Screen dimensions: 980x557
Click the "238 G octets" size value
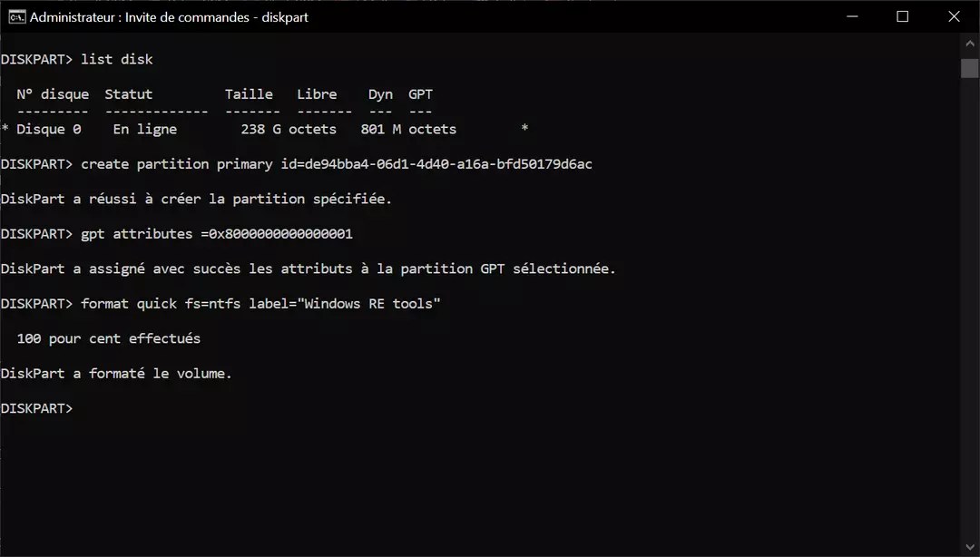click(x=289, y=130)
